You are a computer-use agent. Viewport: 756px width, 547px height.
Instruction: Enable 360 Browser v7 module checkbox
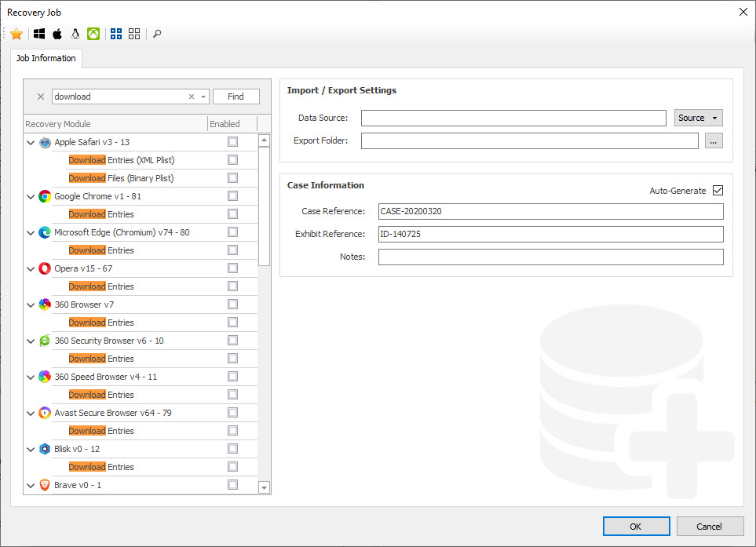click(233, 304)
